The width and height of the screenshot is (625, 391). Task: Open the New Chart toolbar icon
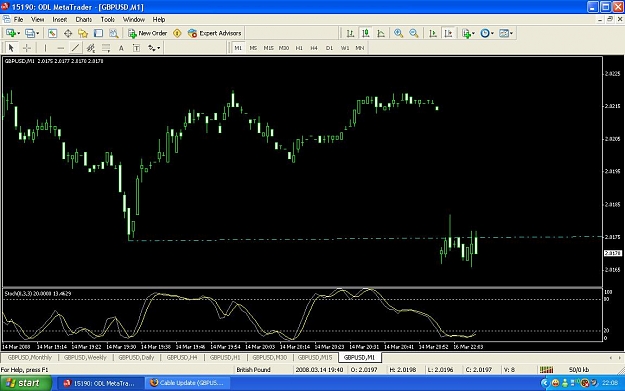11,33
